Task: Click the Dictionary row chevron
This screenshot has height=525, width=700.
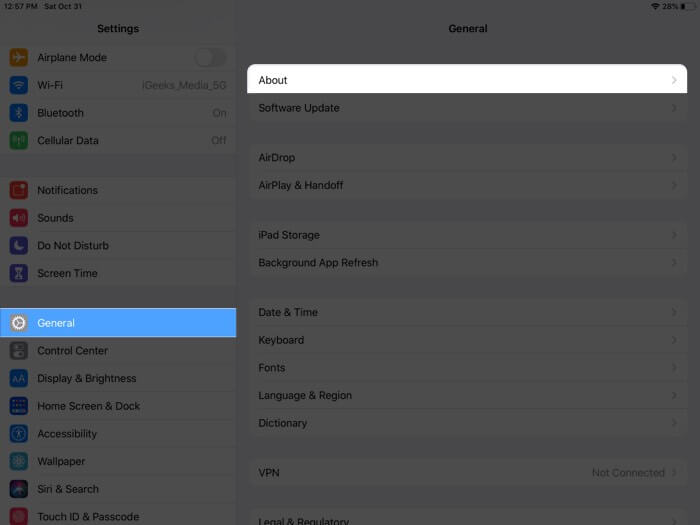Action: pos(674,423)
